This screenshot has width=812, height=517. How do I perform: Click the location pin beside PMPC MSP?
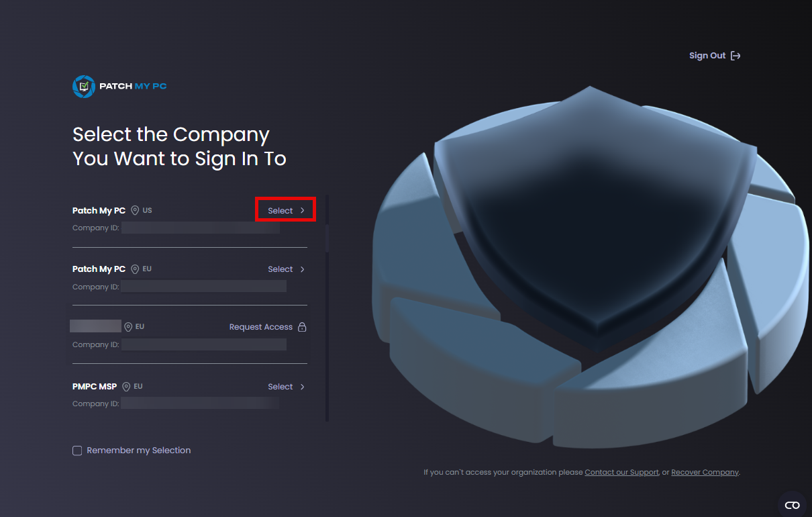[126, 386]
